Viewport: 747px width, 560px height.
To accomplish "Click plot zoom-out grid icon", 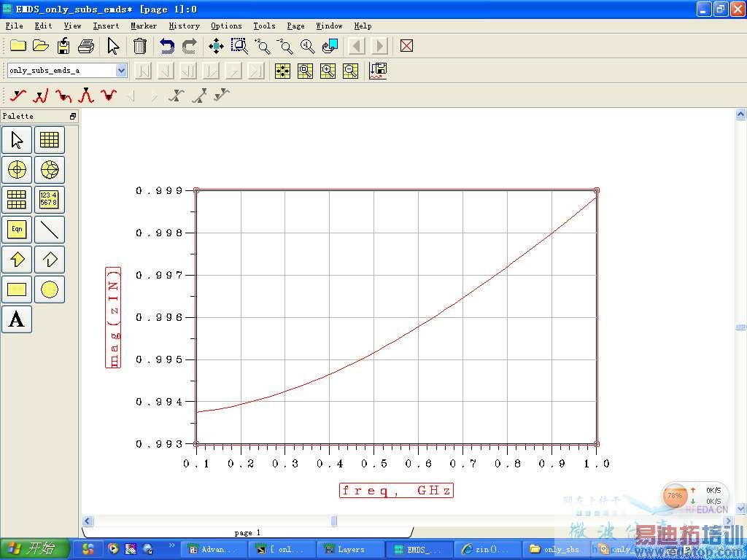I will click(x=351, y=71).
